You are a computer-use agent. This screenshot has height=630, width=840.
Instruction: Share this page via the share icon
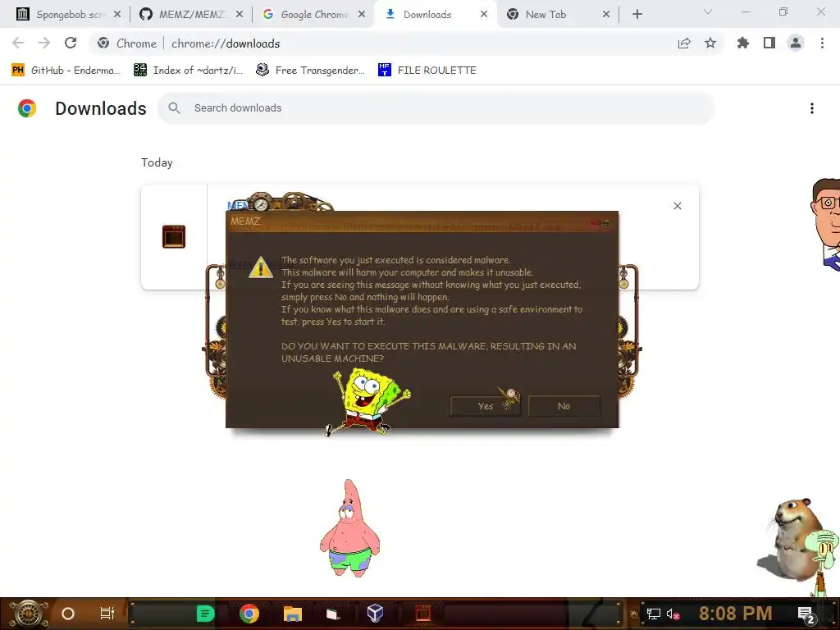pyautogui.click(x=684, y=43)
